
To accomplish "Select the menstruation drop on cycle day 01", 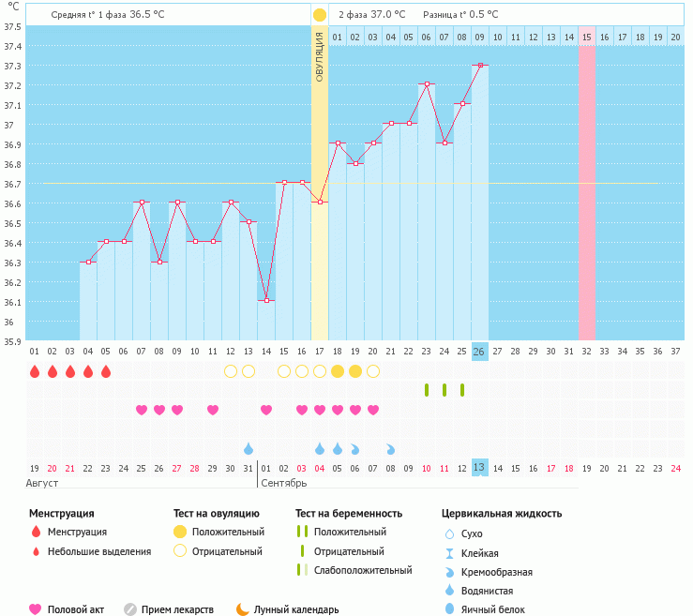I will pyautogui.click(x=35, y=371).
